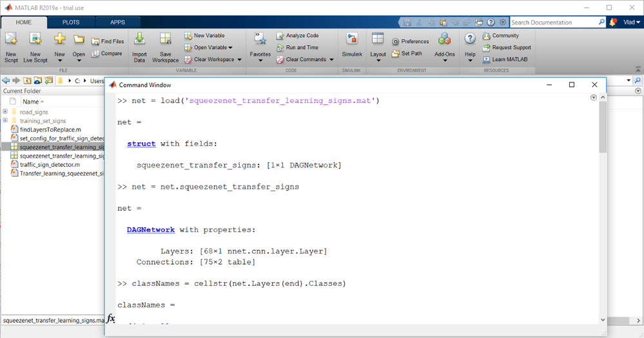
Task: Click Compare files
Action: pos(107,53)
